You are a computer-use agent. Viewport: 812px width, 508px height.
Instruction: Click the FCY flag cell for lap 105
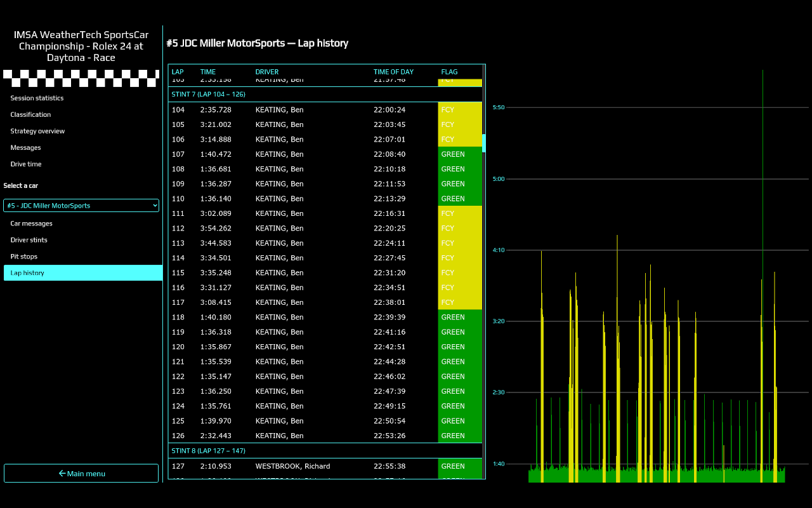pos(460,124)
